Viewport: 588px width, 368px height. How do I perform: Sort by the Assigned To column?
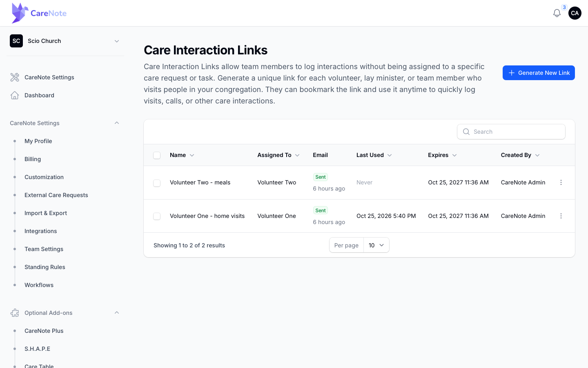tap(278, 155)
